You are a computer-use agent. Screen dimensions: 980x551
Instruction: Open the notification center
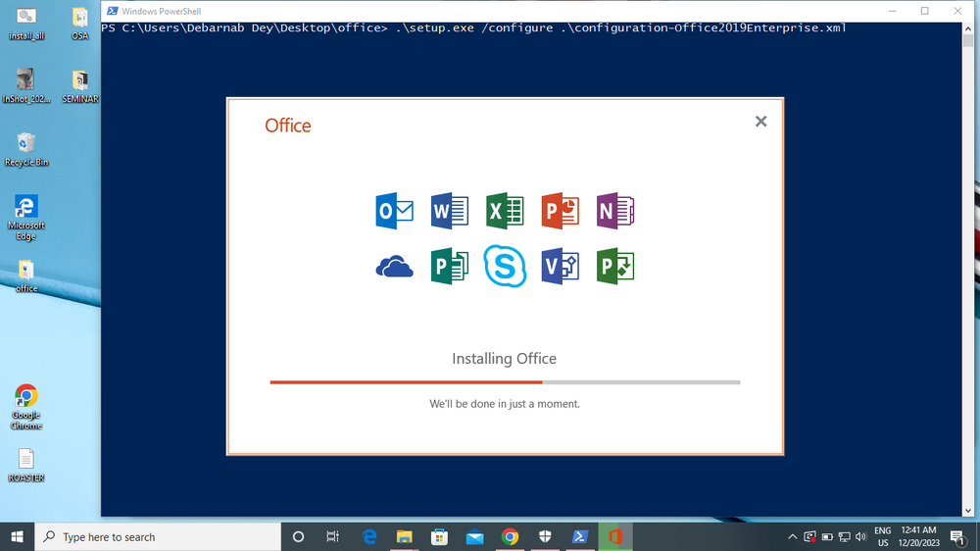pos(956,536)
